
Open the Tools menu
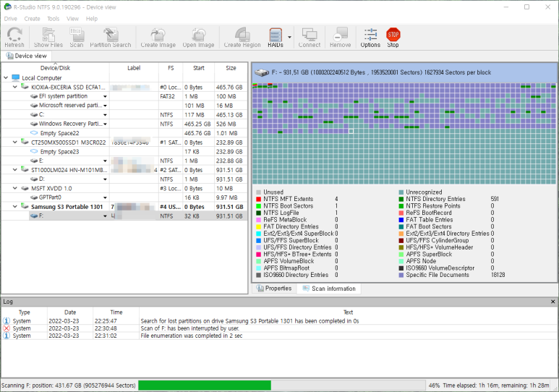pos(54,19)
